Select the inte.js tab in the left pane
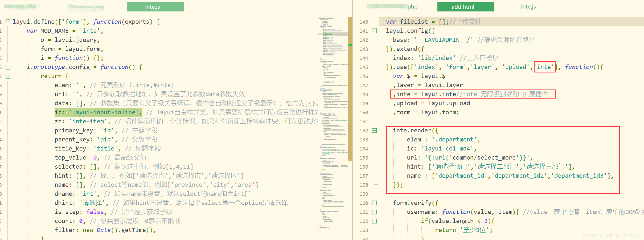This screenshot has height=240, width=644. tap(155, 7)
